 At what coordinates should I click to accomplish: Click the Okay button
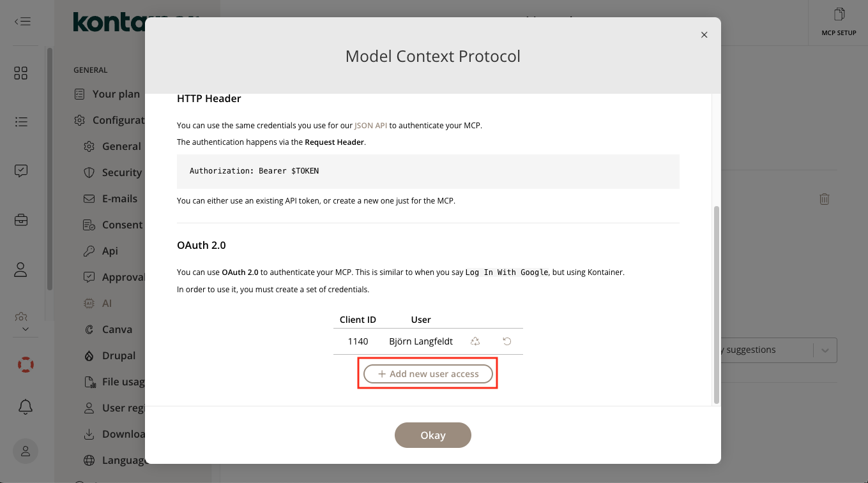(433, 435)
